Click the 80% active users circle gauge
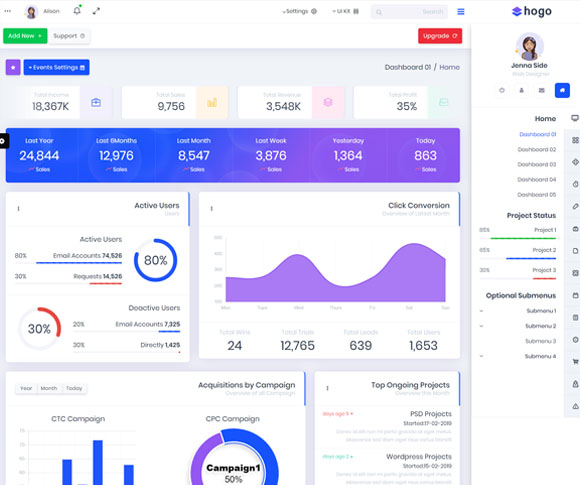580x485 pixels. (155, 260)
